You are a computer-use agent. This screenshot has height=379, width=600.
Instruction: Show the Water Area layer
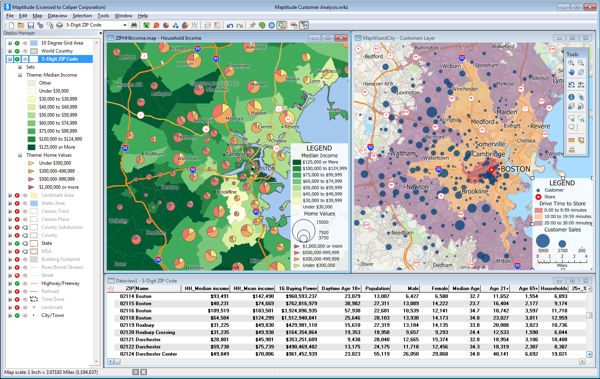[x=17, y=203]
